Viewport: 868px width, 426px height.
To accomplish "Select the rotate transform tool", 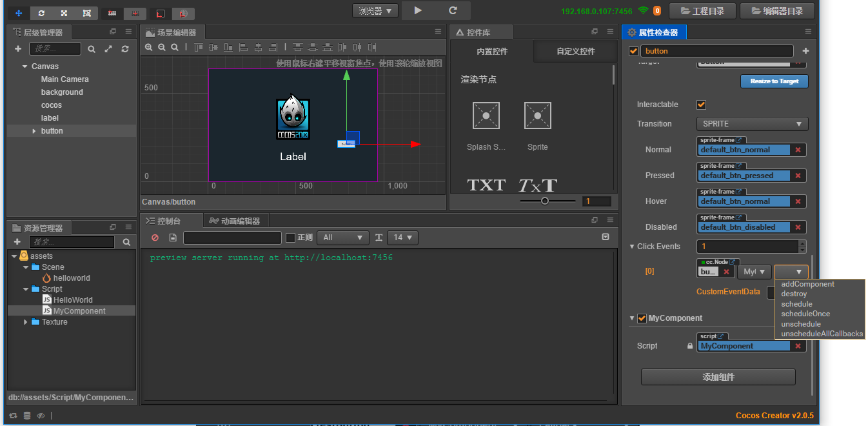I will (41, 12).
